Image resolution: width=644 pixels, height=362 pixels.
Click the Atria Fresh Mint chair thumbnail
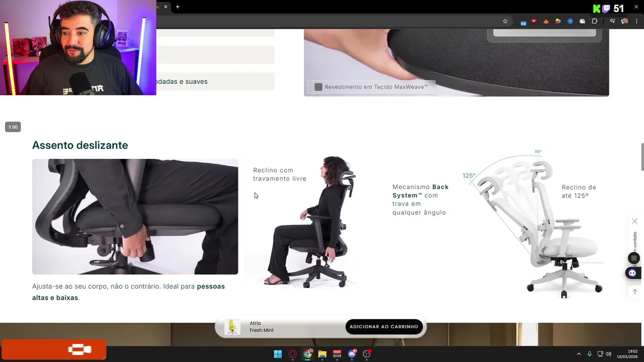(x=232, y=327)
